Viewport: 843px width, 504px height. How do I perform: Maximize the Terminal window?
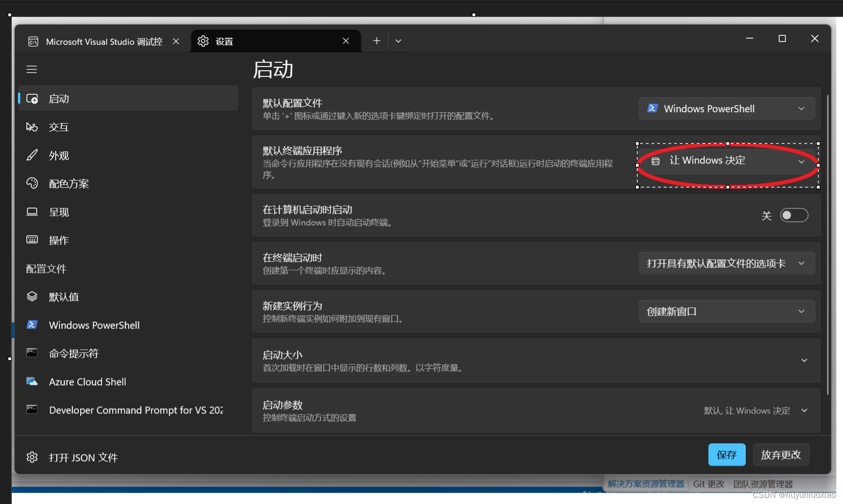(x=782, y=38)
